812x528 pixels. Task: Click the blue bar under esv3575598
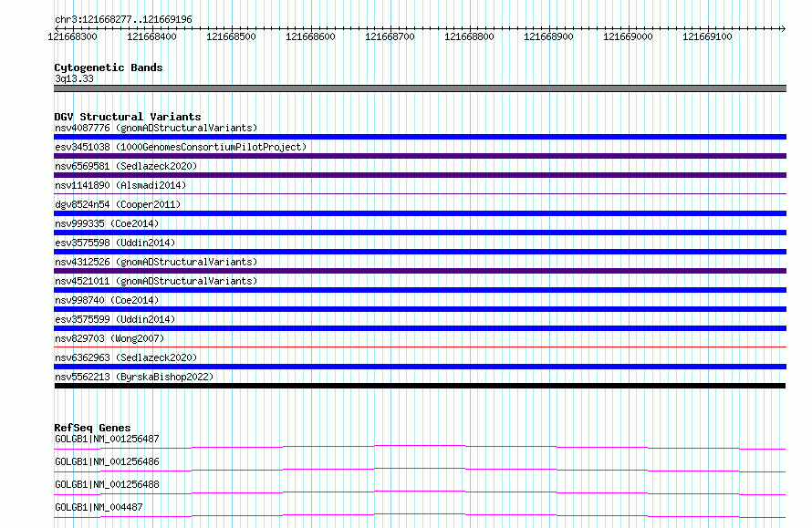pos(420,252)
